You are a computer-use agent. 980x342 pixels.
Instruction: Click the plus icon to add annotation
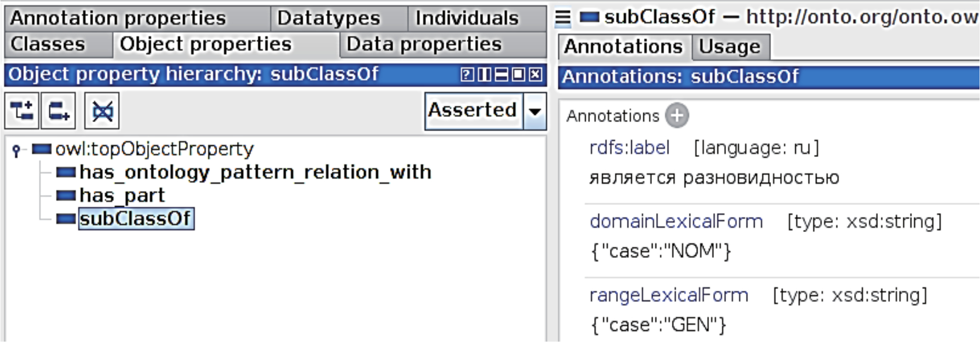(x=677, y=116)
